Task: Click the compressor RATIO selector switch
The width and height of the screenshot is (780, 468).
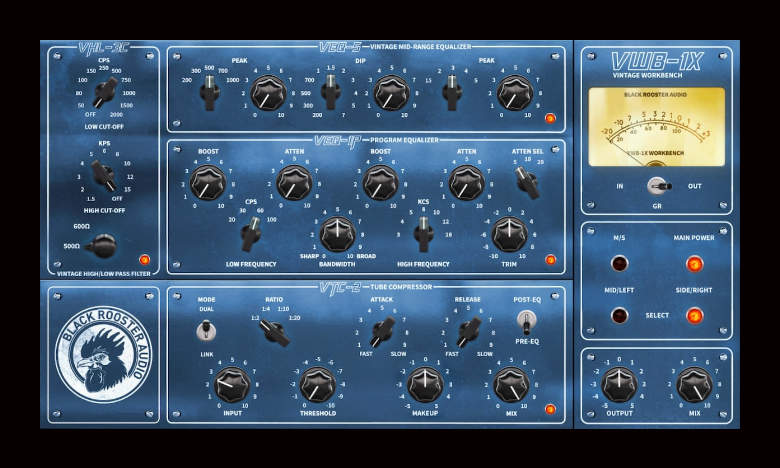Action: 271,331
